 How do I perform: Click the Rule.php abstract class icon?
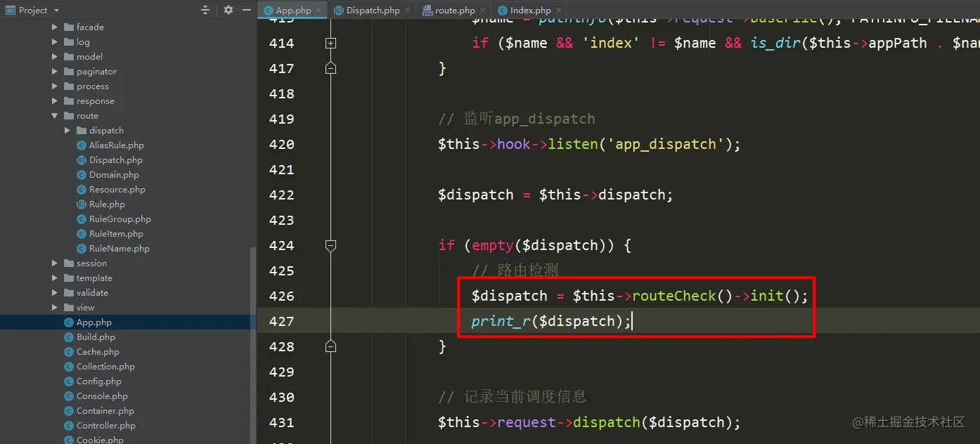pos(82,204)
